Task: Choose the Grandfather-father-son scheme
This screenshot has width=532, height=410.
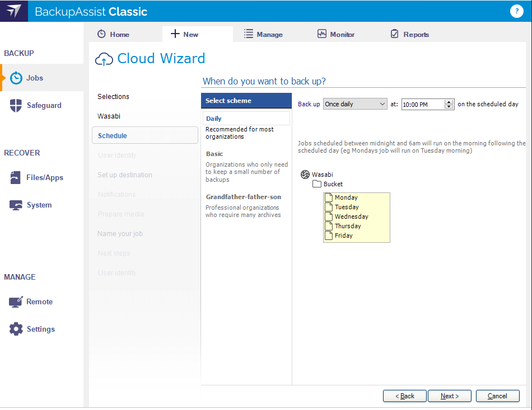Action: 243,197
